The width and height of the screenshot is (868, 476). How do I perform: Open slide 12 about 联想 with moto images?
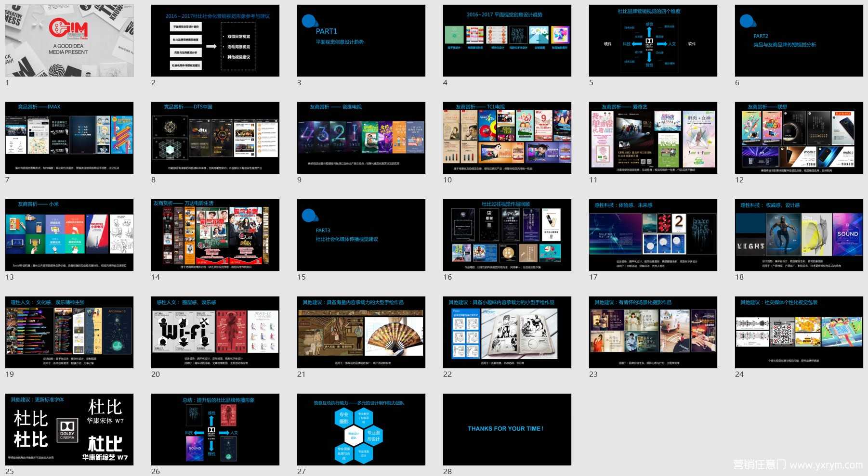click(x=799, y=138)
